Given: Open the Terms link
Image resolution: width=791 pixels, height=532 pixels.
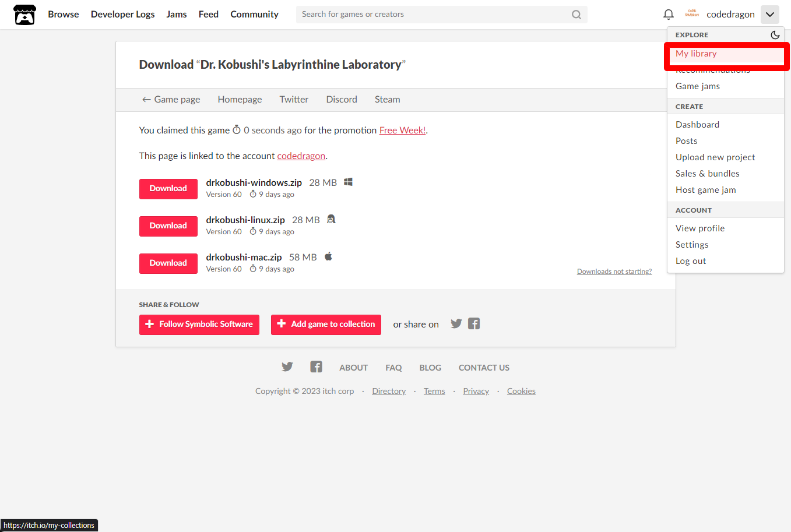Looking at the screenshot, I should coord(434,391).
